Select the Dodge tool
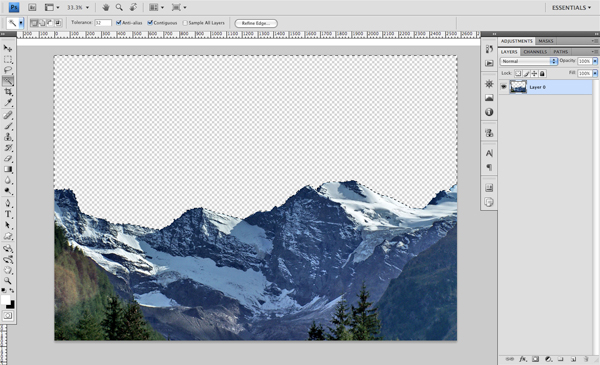Screen dimensions: 600x365 click(x=8, y=191)
